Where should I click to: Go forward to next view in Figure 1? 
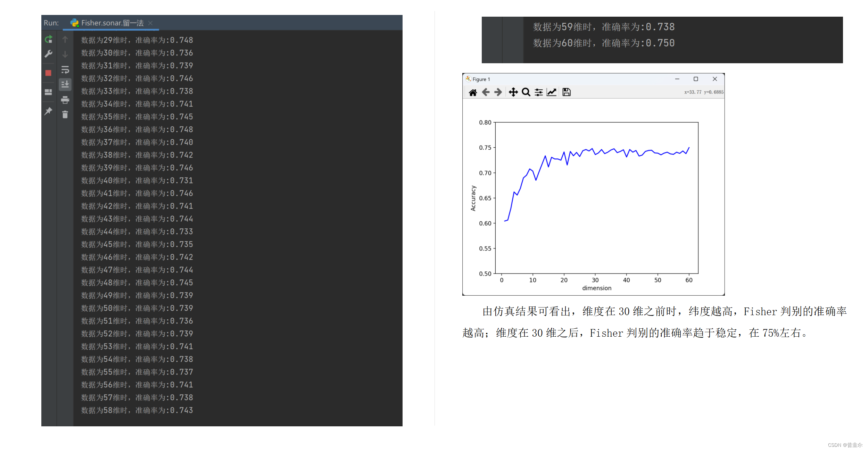click(498, 92)
